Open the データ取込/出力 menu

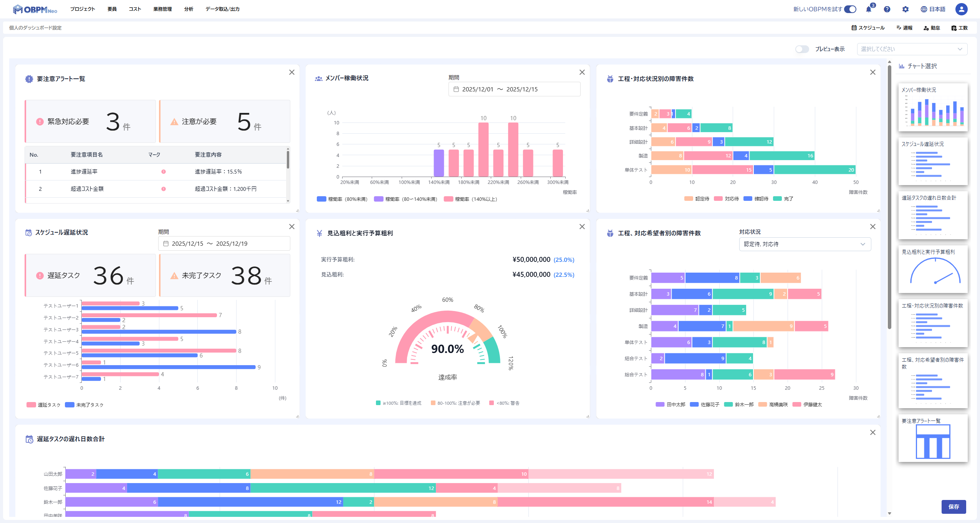(x=222, y=9)
